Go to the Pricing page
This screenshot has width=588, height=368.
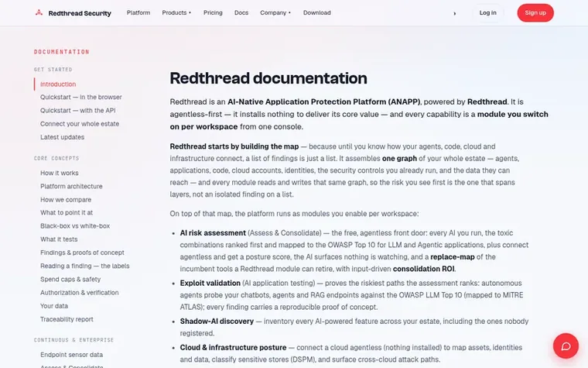[213, 12]
